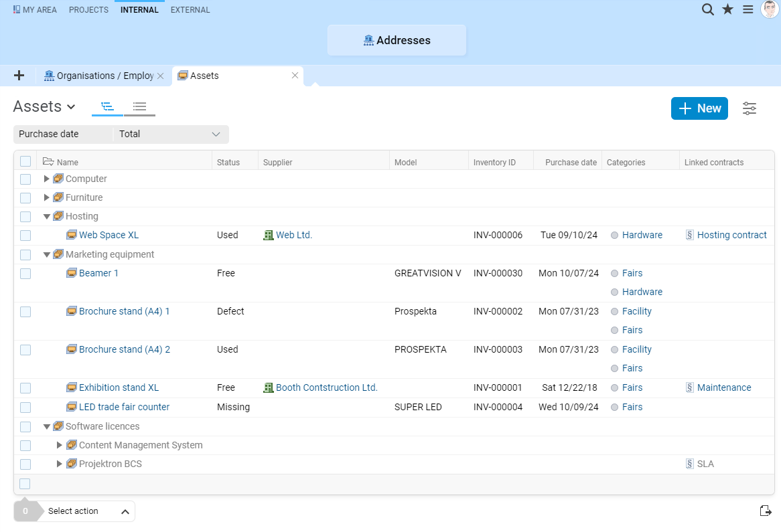Collapse the Marketing equipment group
Image resolution: width=781 pixels, height=532 pixels.
[46, 254]
